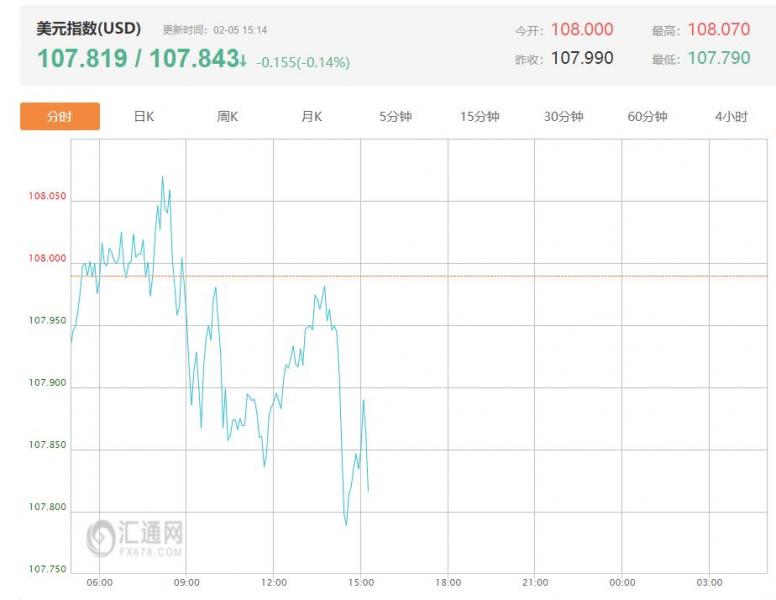The height and width of the screenshot is (600, 776).
Task: Click the 最高 value 108.070
Action: [718, 30]
